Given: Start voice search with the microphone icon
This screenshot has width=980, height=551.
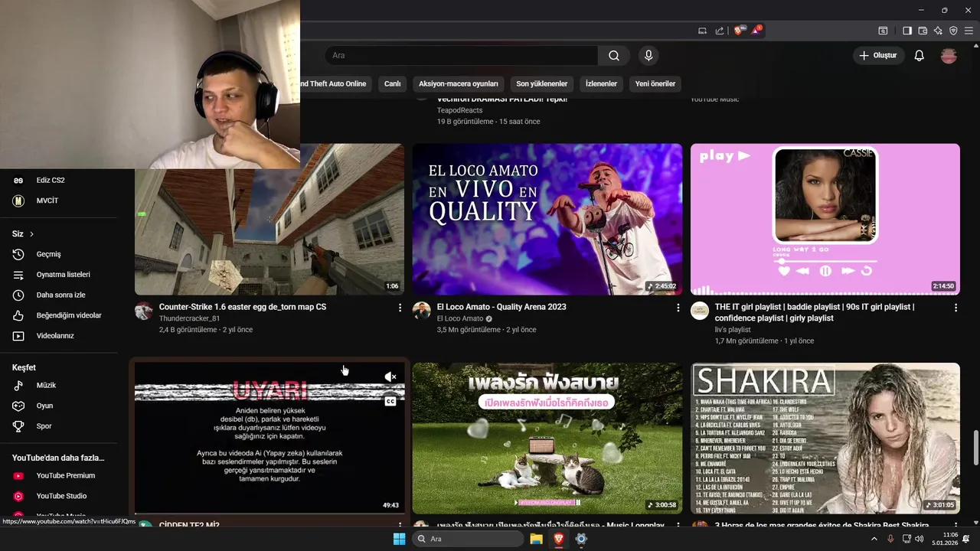Looking at the screenshot, I should pyautogui.click(x=648, y=55).
